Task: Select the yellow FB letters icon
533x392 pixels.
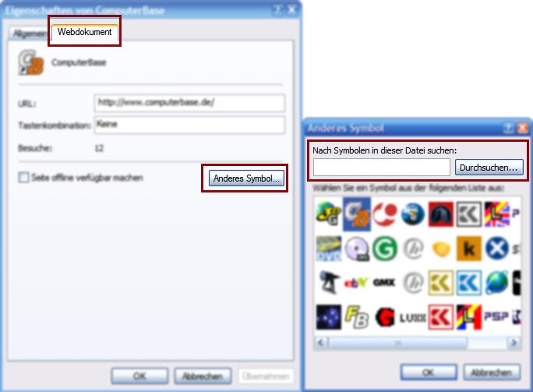Action: tap(357, 317)
